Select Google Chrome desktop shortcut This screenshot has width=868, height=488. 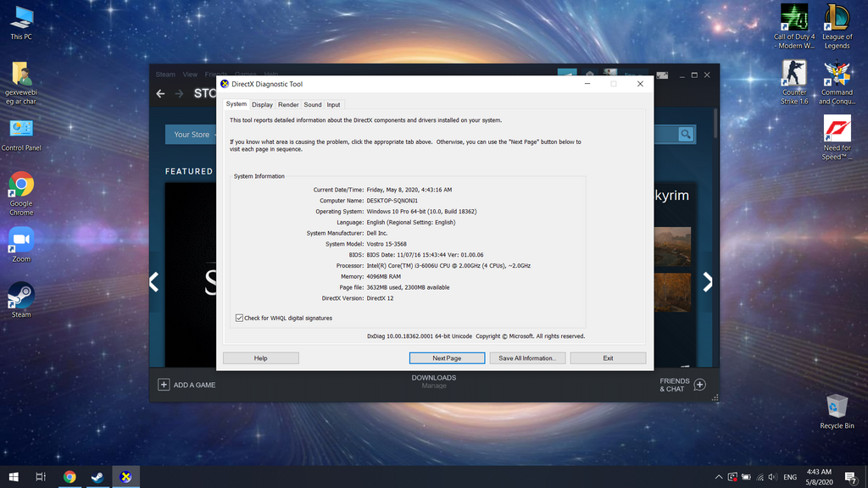click(x=21, y=194)
